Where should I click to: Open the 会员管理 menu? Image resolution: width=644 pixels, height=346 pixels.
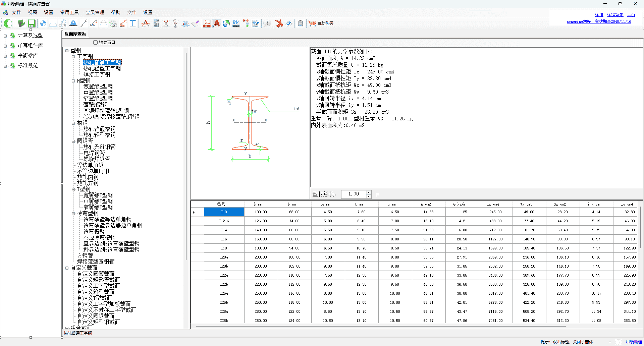tap(95, 12)
